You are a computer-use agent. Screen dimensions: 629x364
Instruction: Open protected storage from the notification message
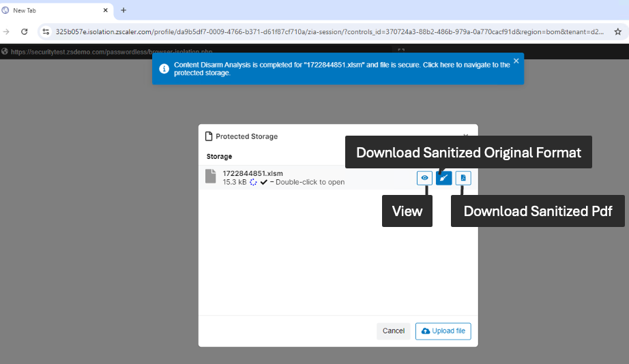tap(334, 69)
